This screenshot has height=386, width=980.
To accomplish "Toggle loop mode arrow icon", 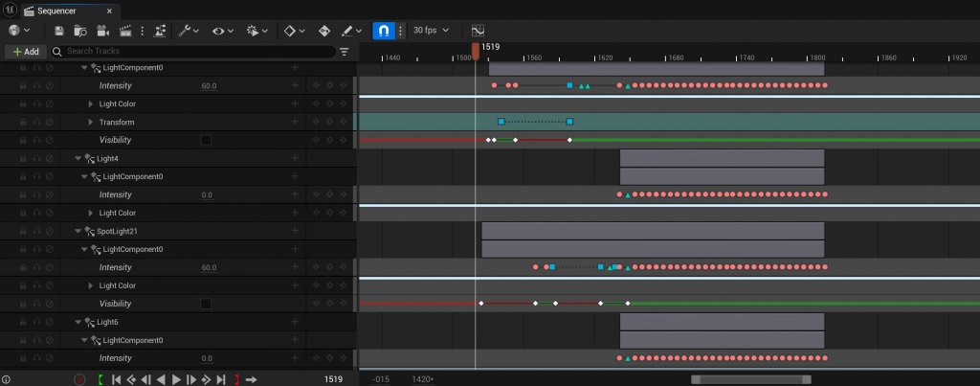I will (x=252, y=379).
